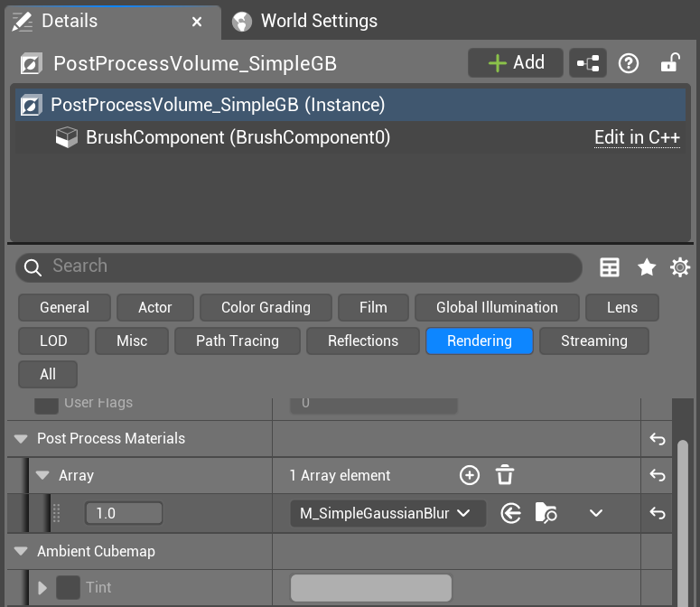Filter by the Color Grading category
Screen dimensions: 700x607
click(x=266, y=307)
